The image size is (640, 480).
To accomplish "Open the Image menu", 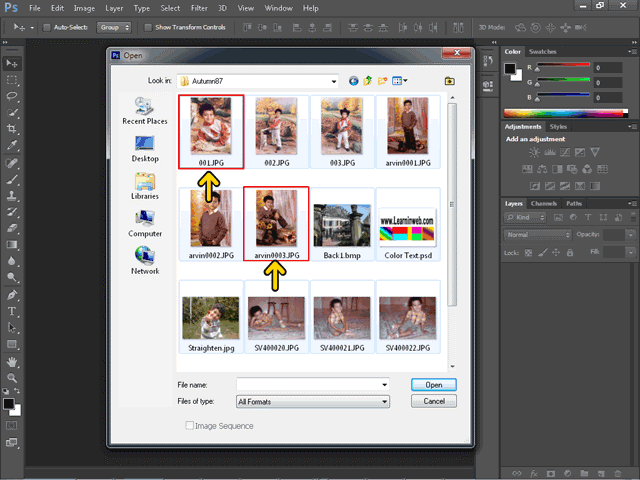I will (x=84, y=8).
